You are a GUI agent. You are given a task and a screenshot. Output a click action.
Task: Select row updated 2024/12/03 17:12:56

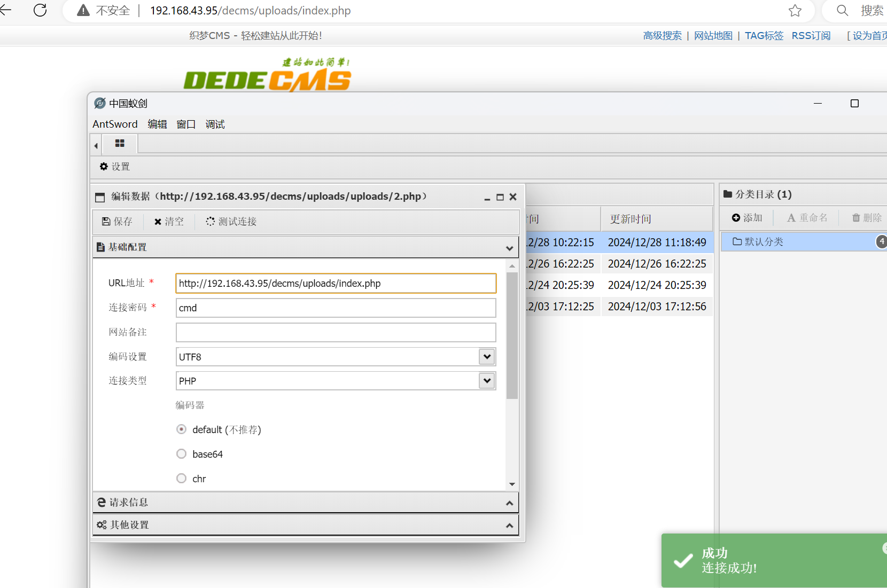pyautogui.click(x=657, y=307)
